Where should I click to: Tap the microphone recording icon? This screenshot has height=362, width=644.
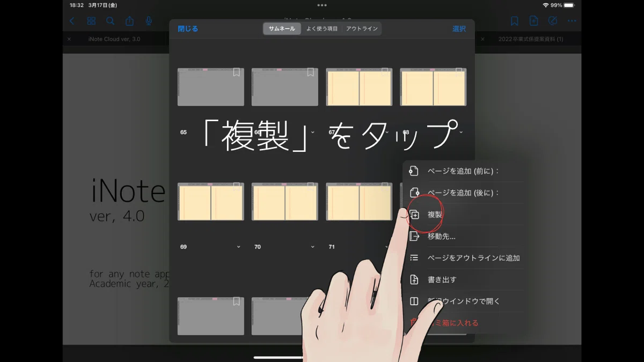[x=149, y=21]
